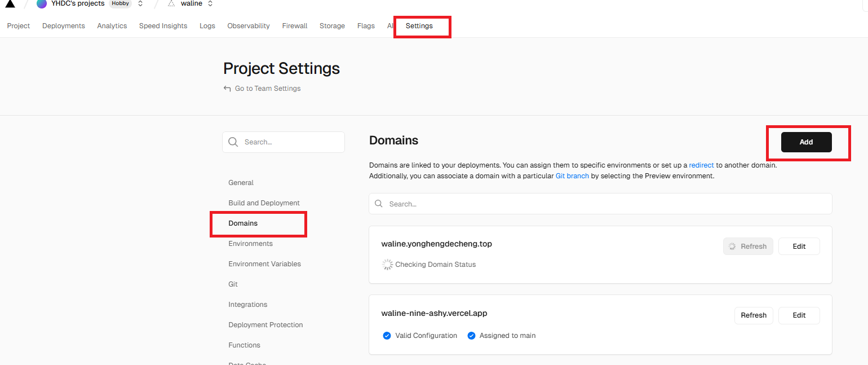Select Environment Variables in settings sidebar
Screen dimensions: 868x365
[x=264, y=264]
